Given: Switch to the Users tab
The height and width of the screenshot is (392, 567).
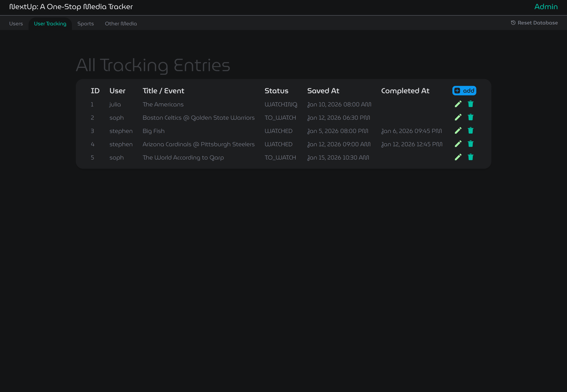Looking at the screenshot, I should [16, 24].
